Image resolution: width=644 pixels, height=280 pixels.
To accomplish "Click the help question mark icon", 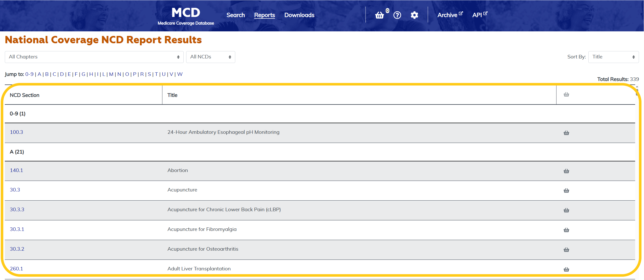I will coord(397,15).
